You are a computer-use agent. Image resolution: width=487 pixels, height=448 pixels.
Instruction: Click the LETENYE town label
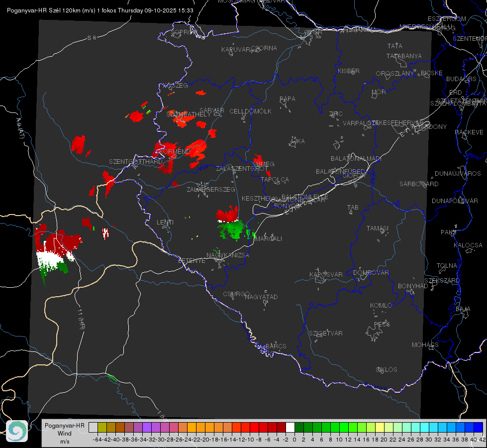point(192,261)
